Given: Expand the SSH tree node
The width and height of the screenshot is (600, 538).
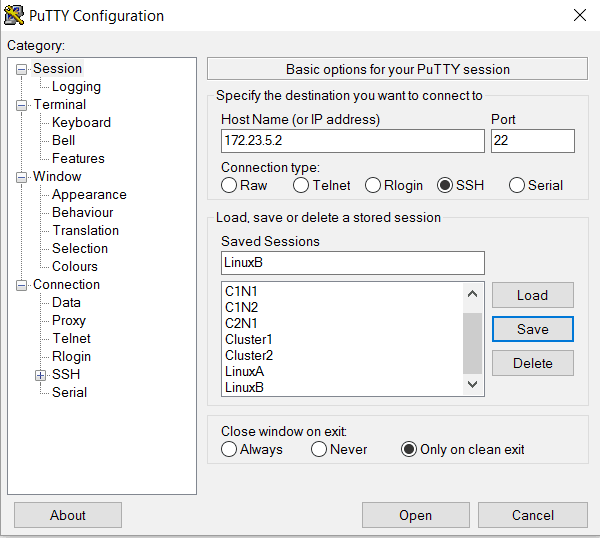Looking at the screenshot, I should point(41,375).
